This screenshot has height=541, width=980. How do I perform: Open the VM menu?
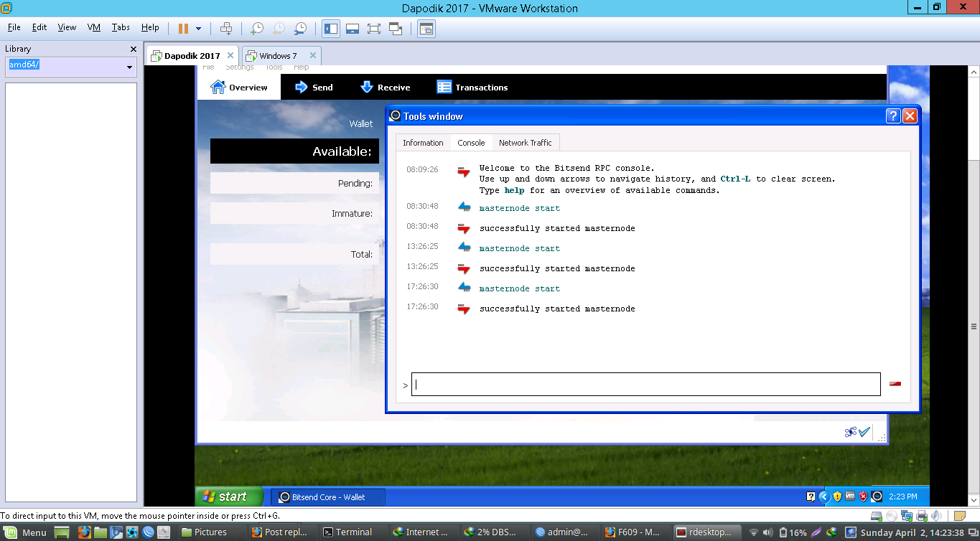point(94,27)
